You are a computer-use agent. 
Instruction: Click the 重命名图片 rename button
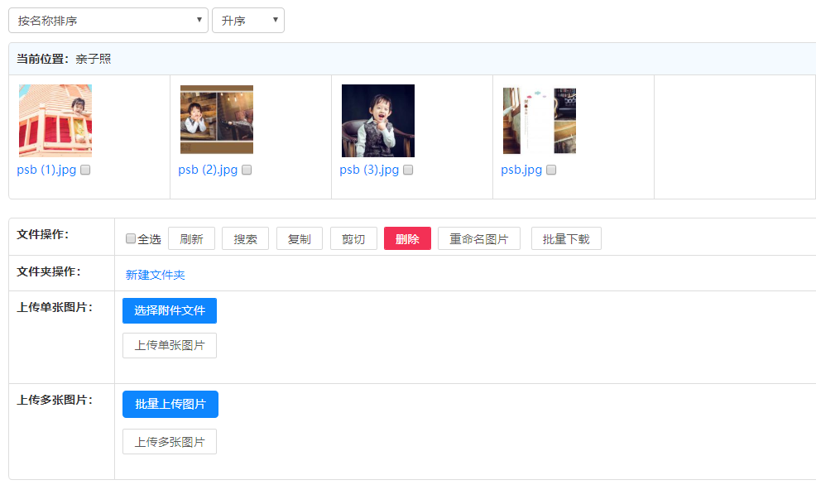(x=478, y=239)
